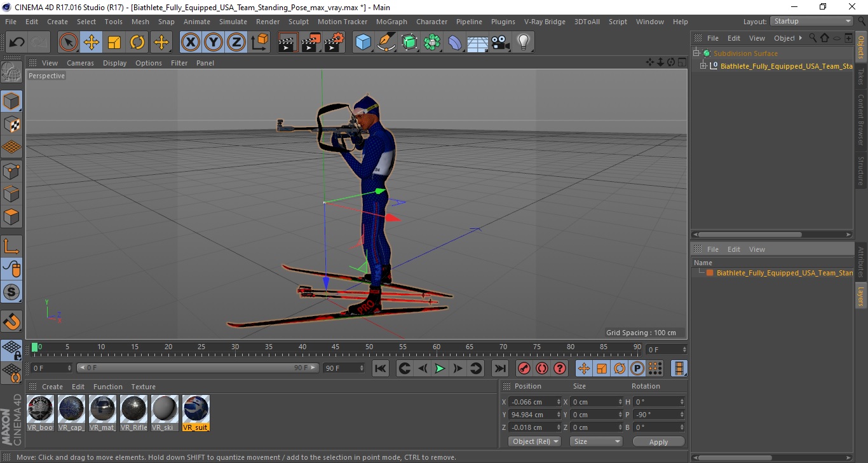Open the Deformer objects icon
The width and height of the screenshot is (868, 463).
tap(455, 43)
